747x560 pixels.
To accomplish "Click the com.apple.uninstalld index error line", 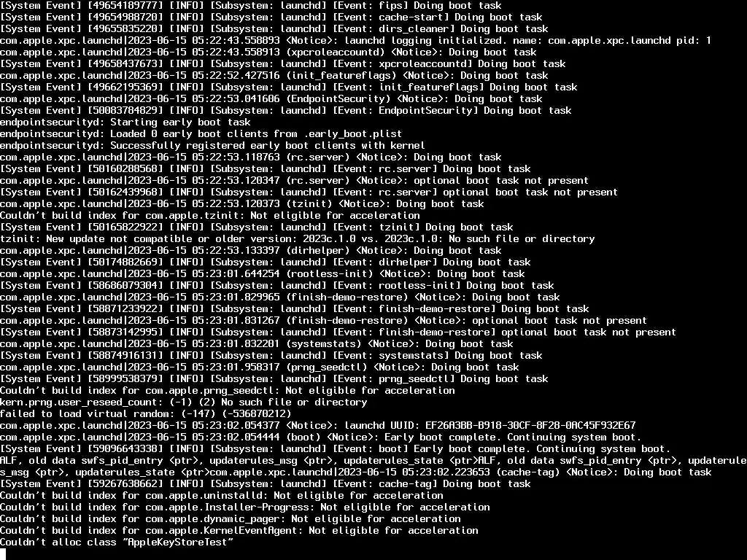I will (222, 495).
